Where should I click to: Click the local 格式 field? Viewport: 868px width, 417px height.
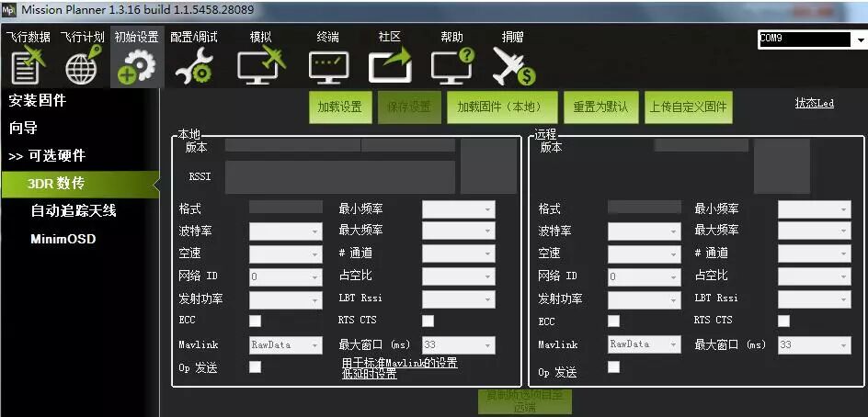286,207
